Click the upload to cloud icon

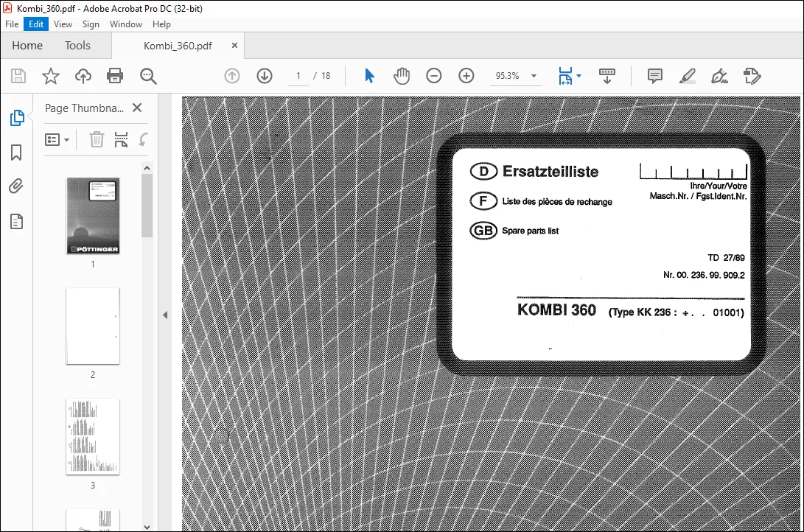pyautogui.click(x=83, y=76)
